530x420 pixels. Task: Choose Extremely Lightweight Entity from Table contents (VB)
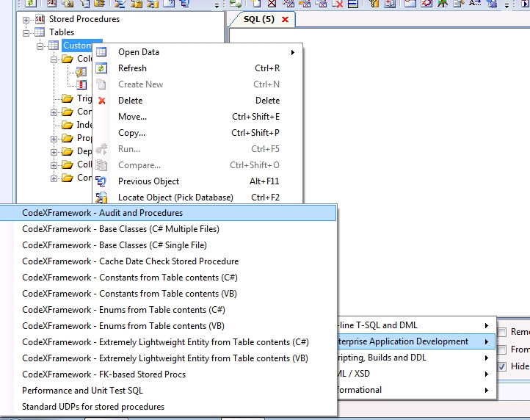(x=168, y=358)
